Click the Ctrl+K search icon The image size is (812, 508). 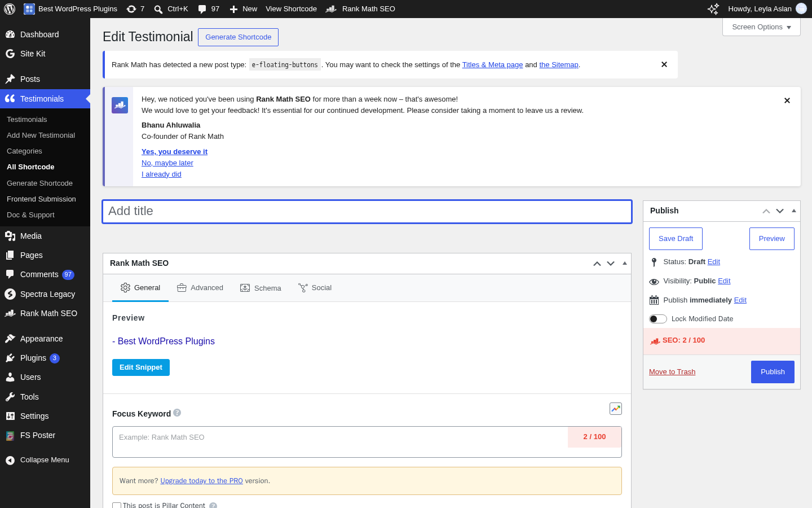pyautogui.click(x=158, y=9)
